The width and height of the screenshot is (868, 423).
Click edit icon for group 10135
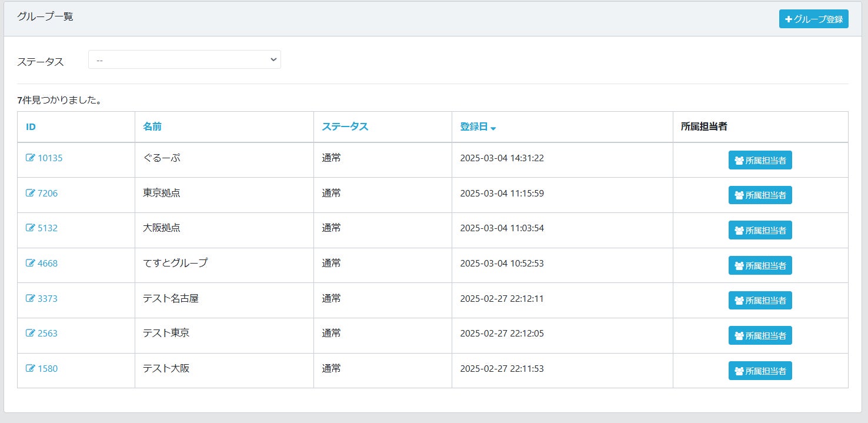pos(31,158)
